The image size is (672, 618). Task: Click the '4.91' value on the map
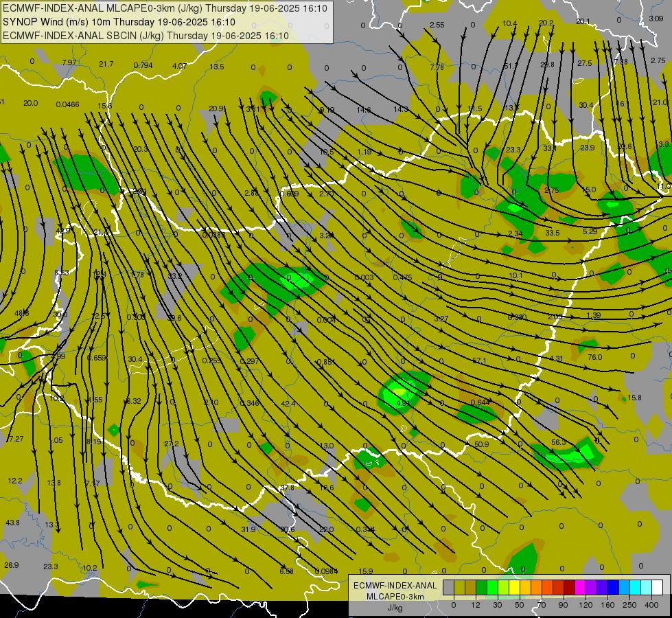point(404,403)
